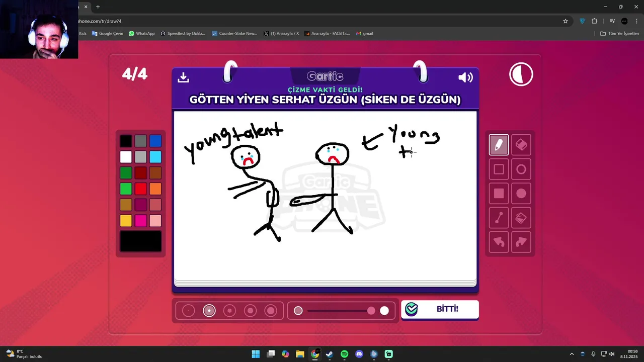
Task: Open the Chrome profile avatar
Action: coord(624,21)
